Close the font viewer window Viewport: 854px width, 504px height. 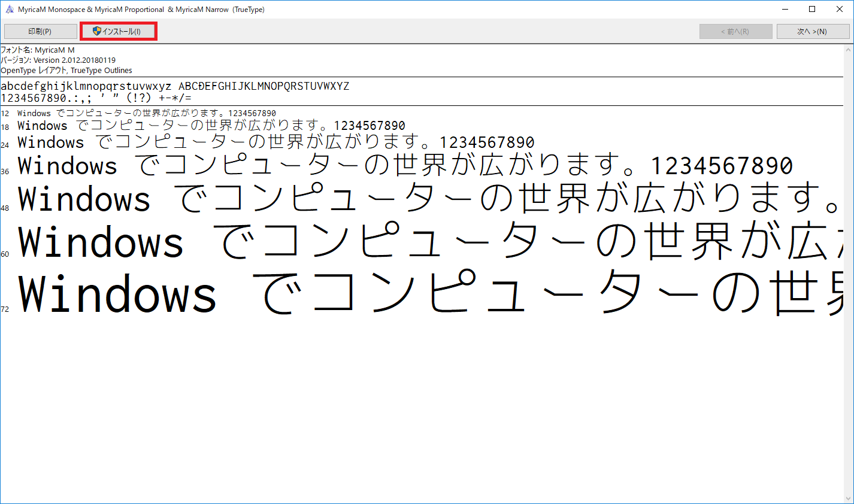(x=840, y=9)
